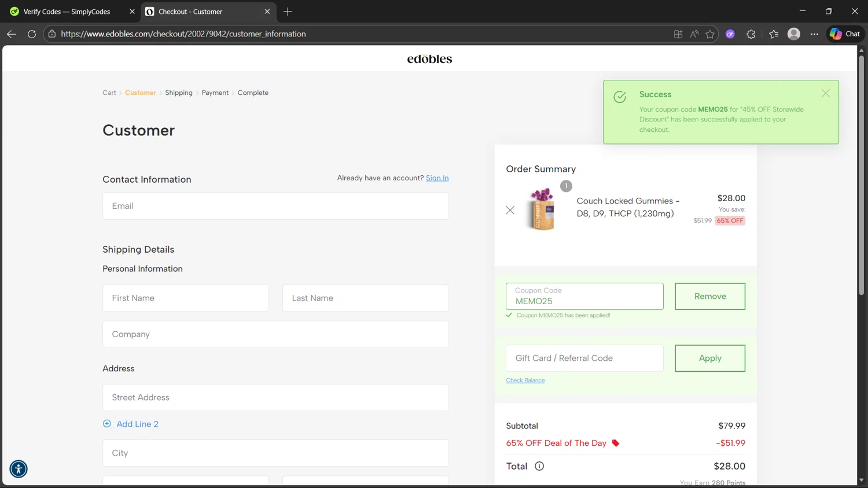Switch to Verify Codes — SimplyCodes tab
This screenshot has width=868, height=488.
[67, 12]
